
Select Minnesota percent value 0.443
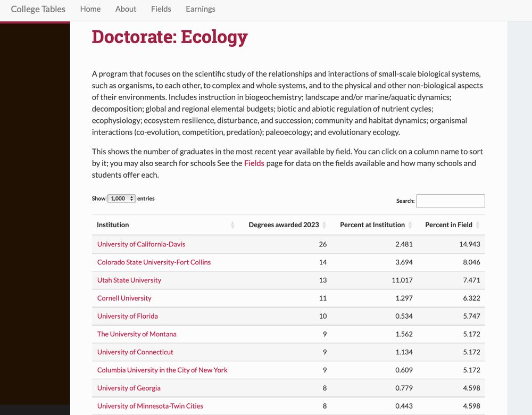click(404, 406)
